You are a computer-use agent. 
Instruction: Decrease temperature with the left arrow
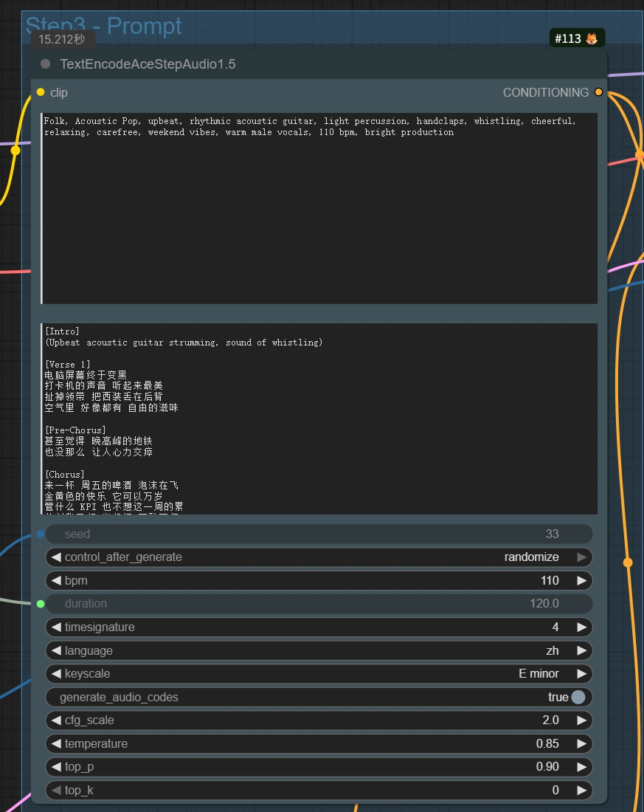tap(55, 743)
